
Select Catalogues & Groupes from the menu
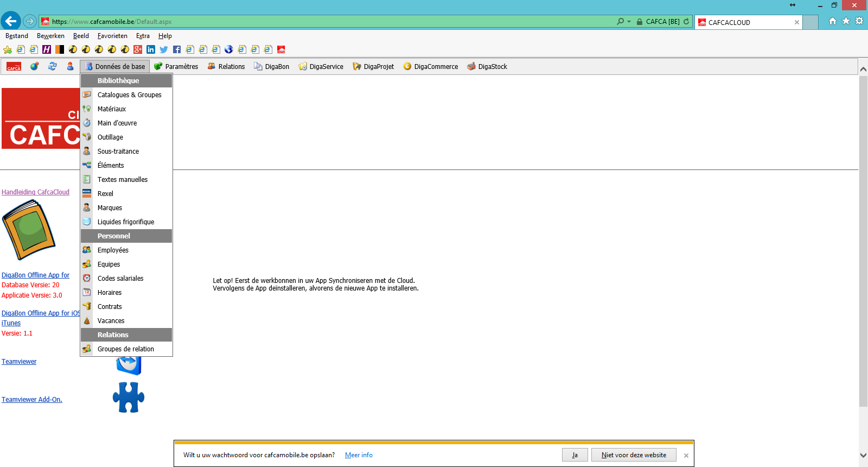pos(126,95)
